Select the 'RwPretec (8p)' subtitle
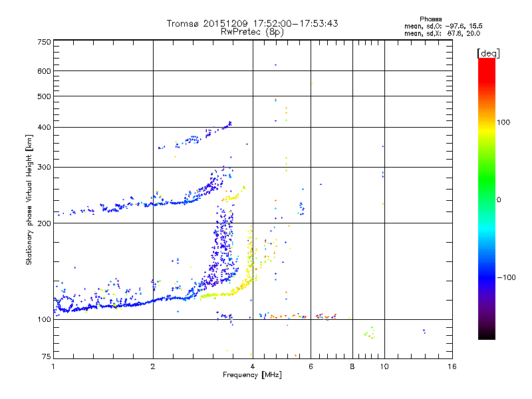The height and width of the screenshot is (399, 532). pyautogui.click(x=252, y=32)
